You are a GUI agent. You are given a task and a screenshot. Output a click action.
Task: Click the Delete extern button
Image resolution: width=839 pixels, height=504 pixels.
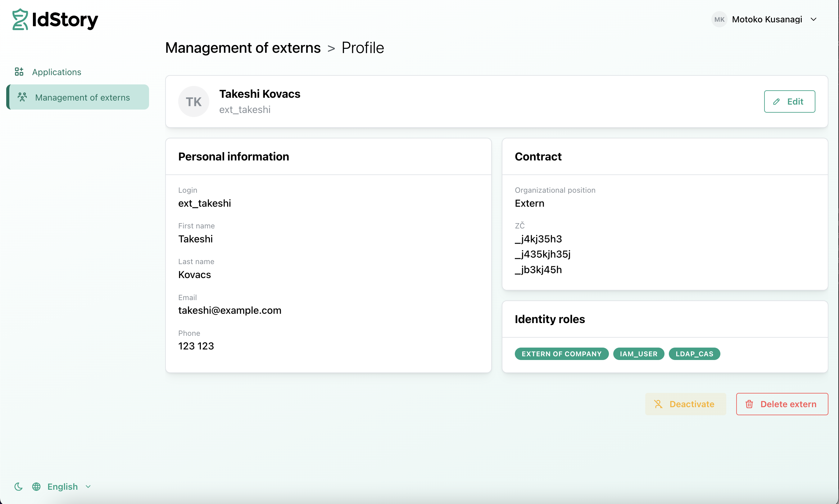[782, 404]
